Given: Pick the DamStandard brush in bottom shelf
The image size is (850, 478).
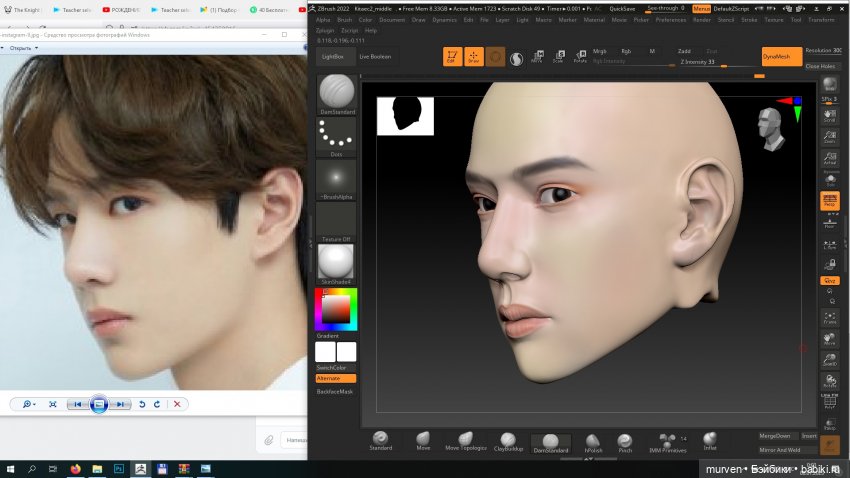Looking at the screenshot, I should pyautogui.click(x=550, y=443).
